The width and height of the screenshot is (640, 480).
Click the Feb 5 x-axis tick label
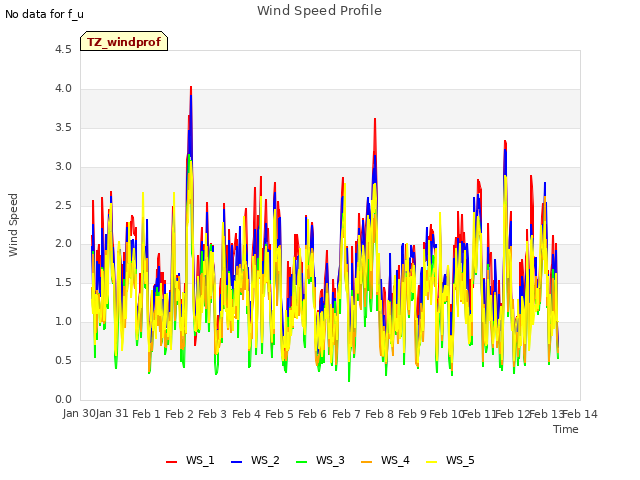(x=279, y=414)
